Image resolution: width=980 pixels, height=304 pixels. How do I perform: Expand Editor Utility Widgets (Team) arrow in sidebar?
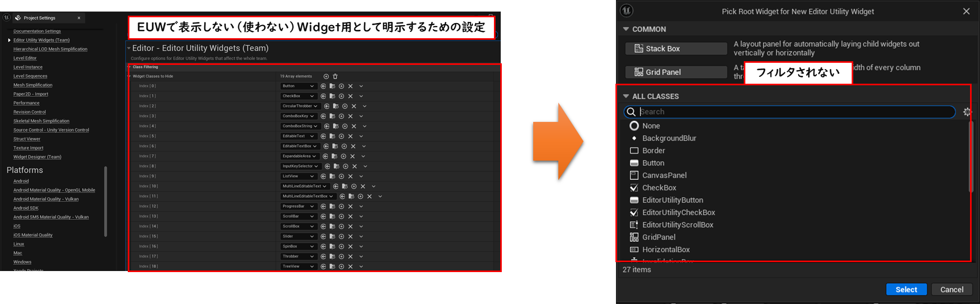(9, 40)
